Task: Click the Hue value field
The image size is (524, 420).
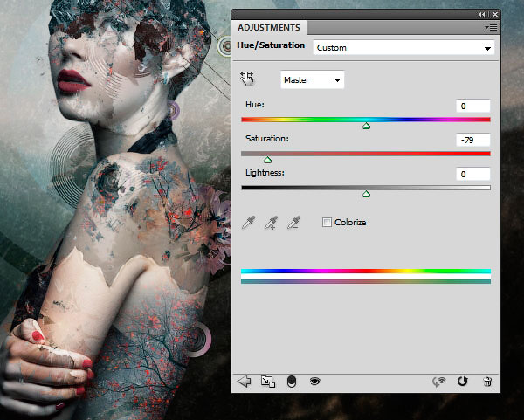Action: point(472,106)
